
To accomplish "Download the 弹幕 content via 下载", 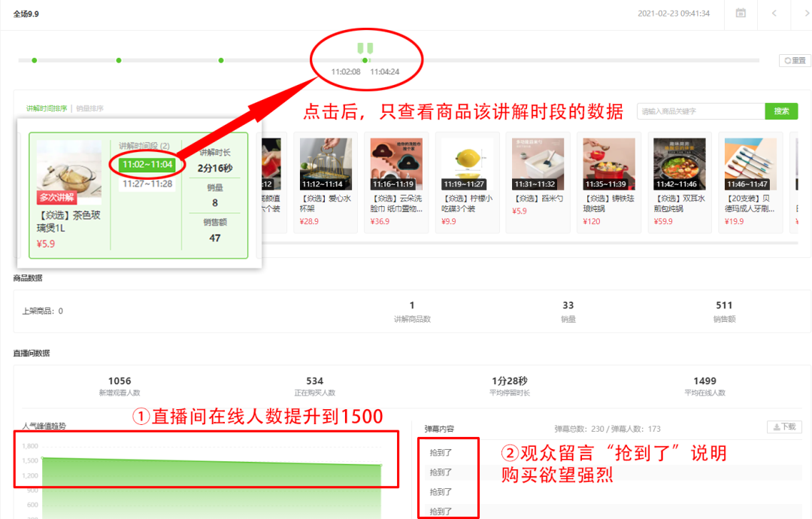I will pos(784,426).
